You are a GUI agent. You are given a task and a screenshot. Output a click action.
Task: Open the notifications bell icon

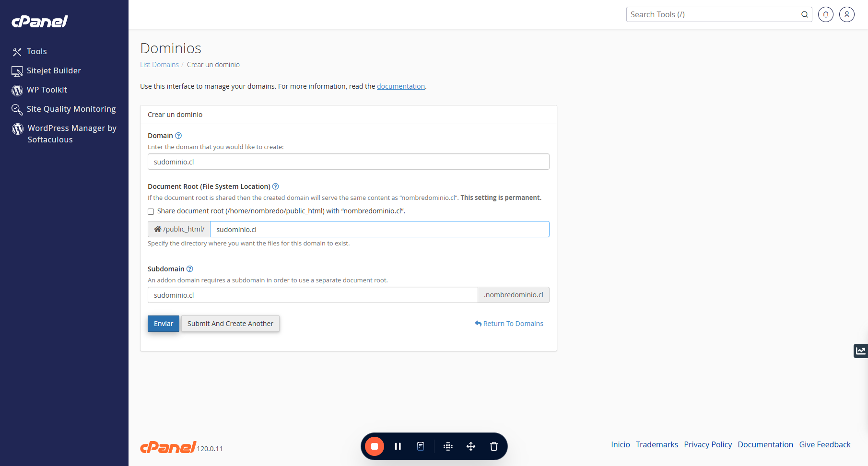click(826, 14)
